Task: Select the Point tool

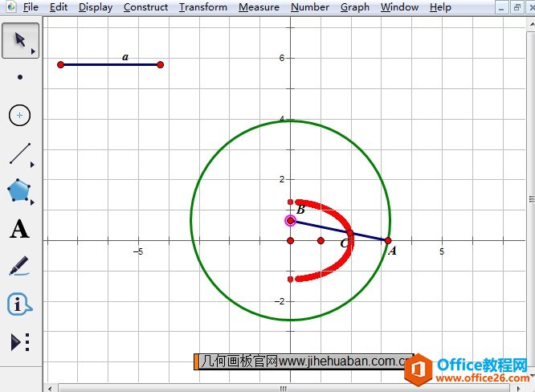Action: [x=20, y=77]
